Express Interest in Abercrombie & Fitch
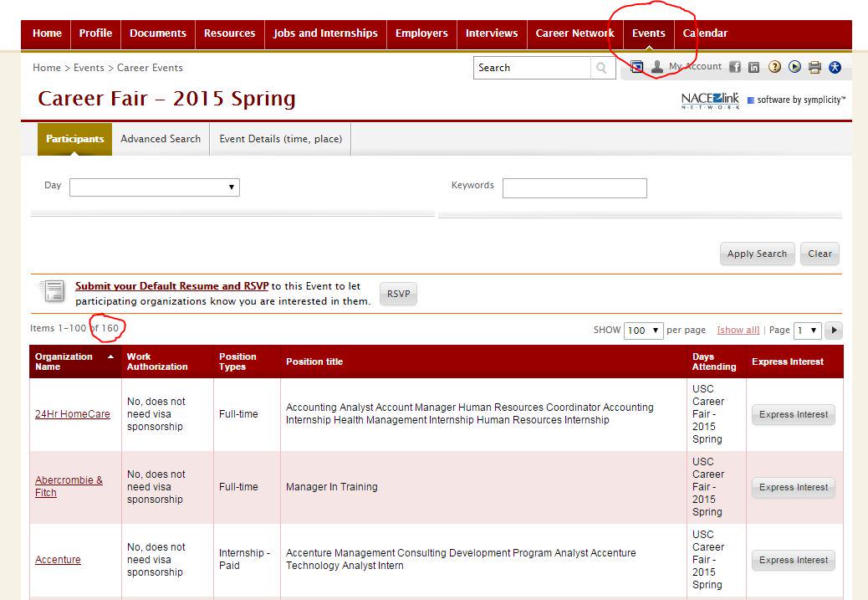The height and width of the screenshot is (600, 868). [794, 488]
